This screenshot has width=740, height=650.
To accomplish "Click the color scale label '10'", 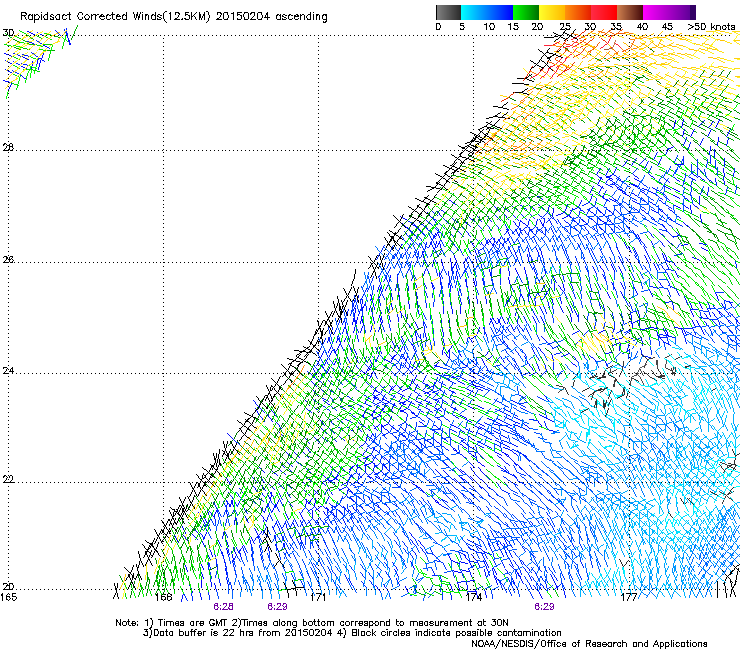I will (489, 27).
